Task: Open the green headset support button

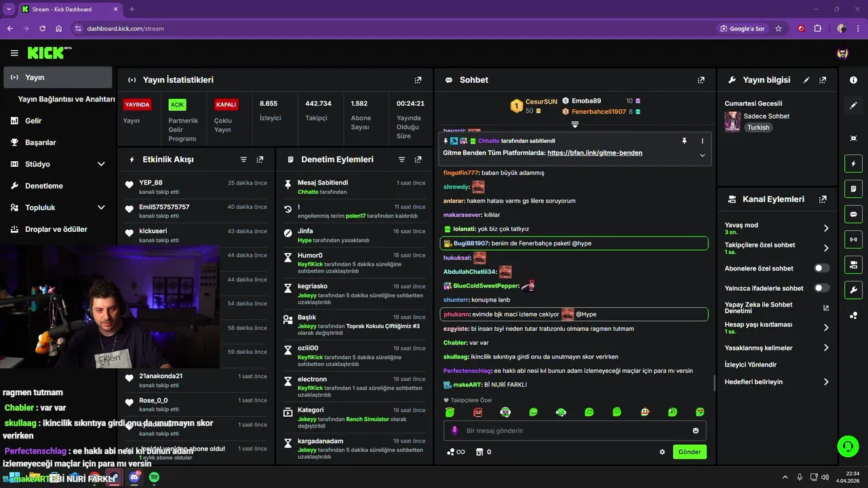Action: point(848,446)
